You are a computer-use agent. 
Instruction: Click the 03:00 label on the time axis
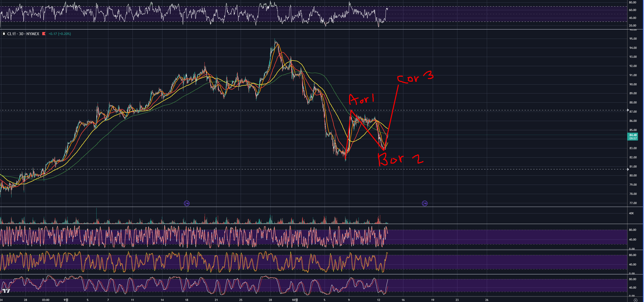click(x=46, y=300)
